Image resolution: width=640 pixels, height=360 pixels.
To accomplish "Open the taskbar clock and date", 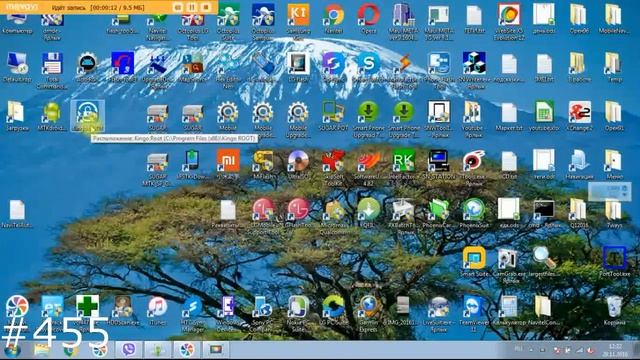I will tap(615, 350).
